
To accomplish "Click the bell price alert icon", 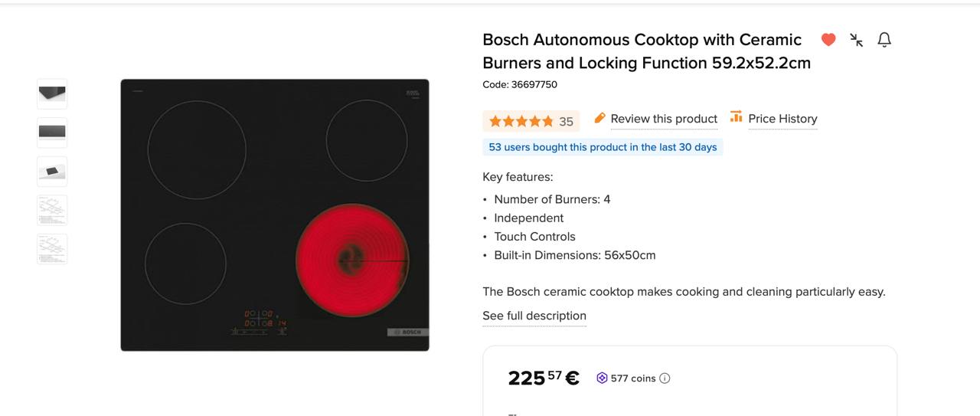I will tap(884, 40).
